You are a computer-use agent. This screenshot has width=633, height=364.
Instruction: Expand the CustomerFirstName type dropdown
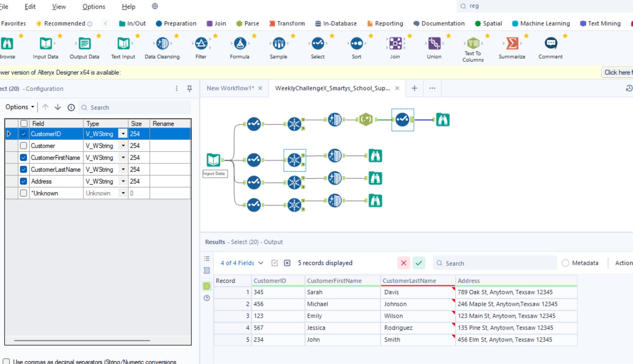pos(123,158)
